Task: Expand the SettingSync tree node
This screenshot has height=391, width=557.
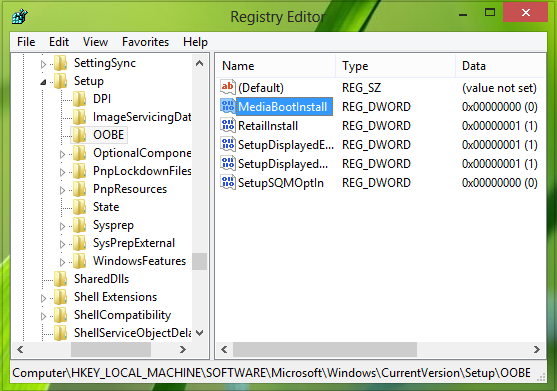Action: (43, 64)
